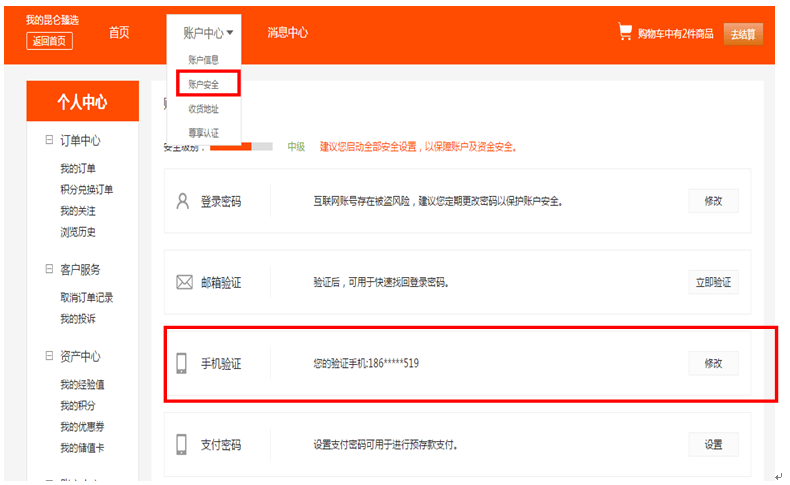Image resolution: width=790 pixels, height=485 pixels.
Task: Open 我的订单 in the sidebar
Action: point(78,169)
